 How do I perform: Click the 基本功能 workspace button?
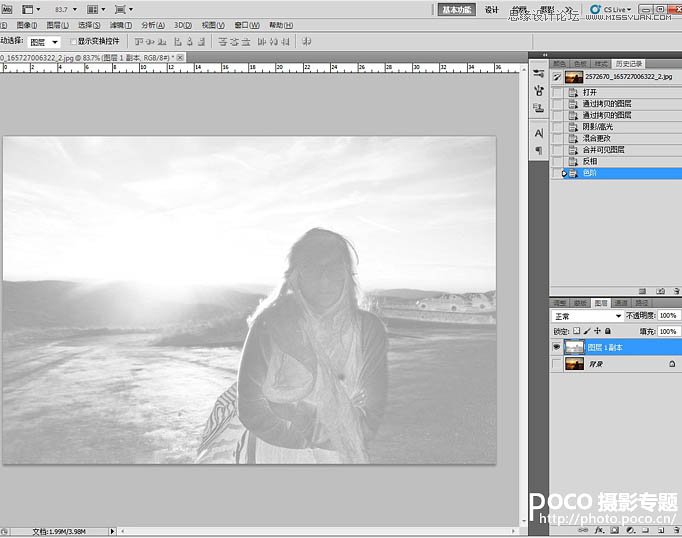coord(454,9)
